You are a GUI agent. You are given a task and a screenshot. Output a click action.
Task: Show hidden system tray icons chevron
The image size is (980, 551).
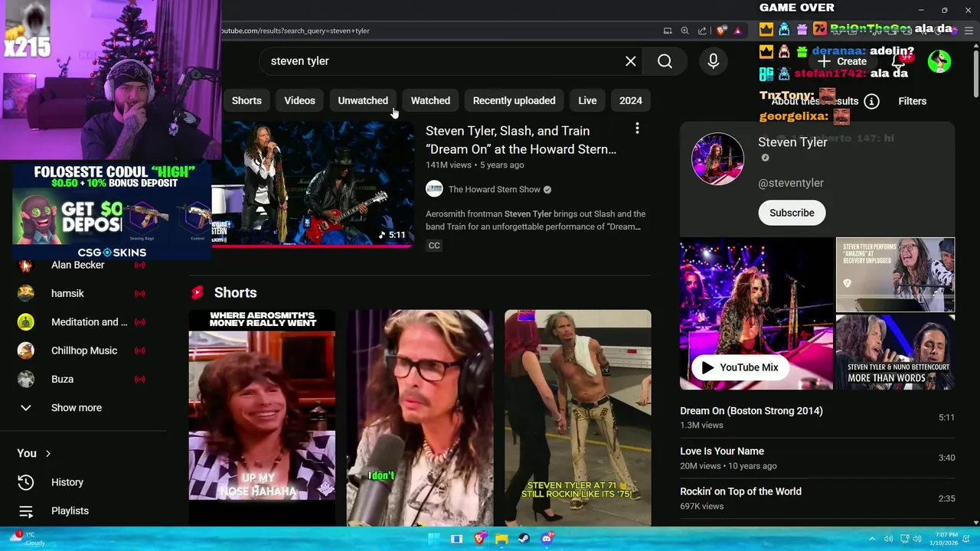(871, 539)
